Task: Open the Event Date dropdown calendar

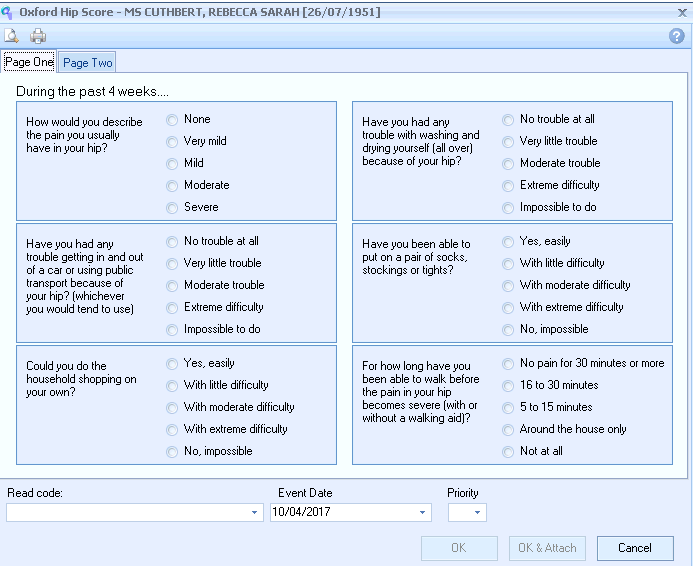Action: point(423,513)
